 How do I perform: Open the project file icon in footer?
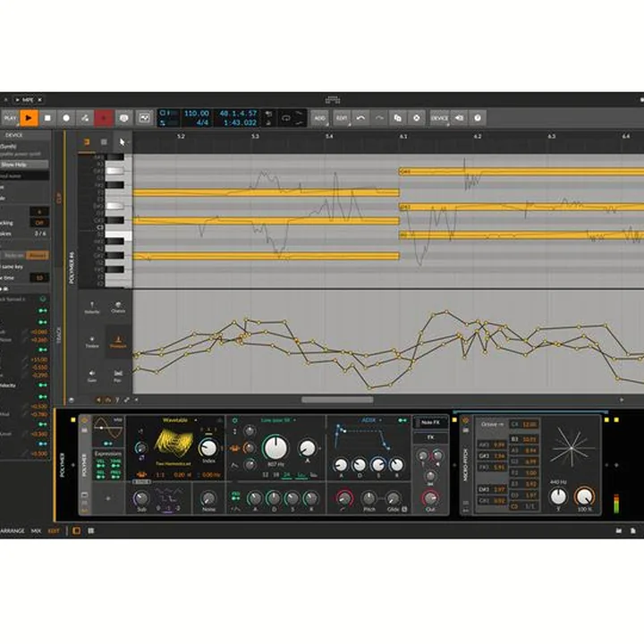point(633,531)
